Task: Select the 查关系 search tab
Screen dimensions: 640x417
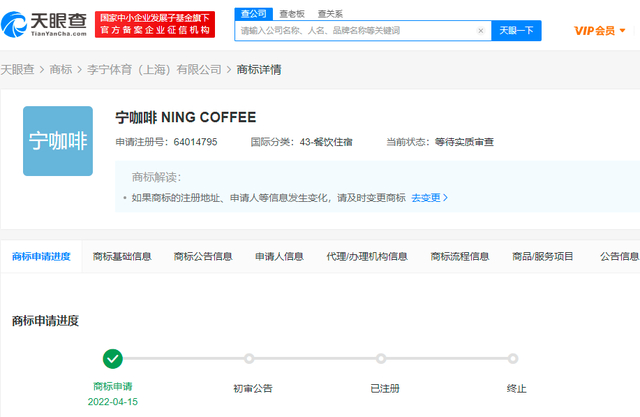Action: [x=331, y=13]
